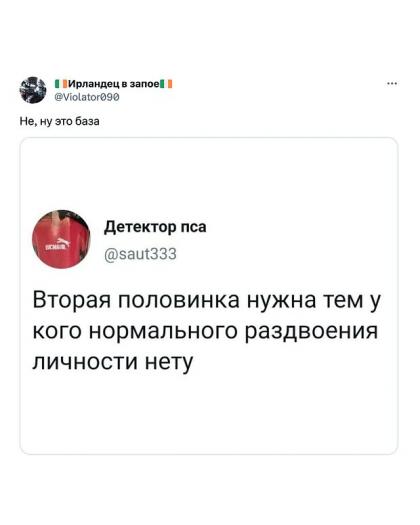Click the line Вторая половинка нужна тем у

point(207,300)
